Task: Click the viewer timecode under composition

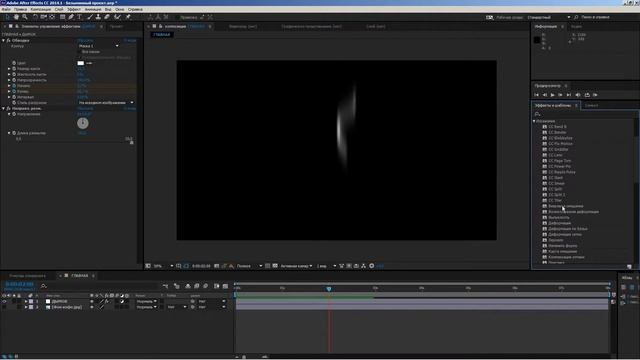Action: click(x=201, y=266)
